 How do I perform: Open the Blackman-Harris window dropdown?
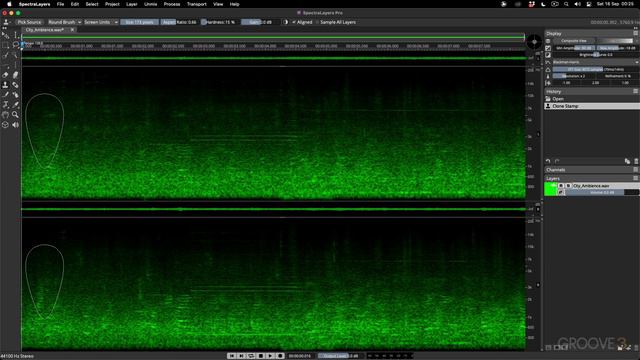coord(596,62)
